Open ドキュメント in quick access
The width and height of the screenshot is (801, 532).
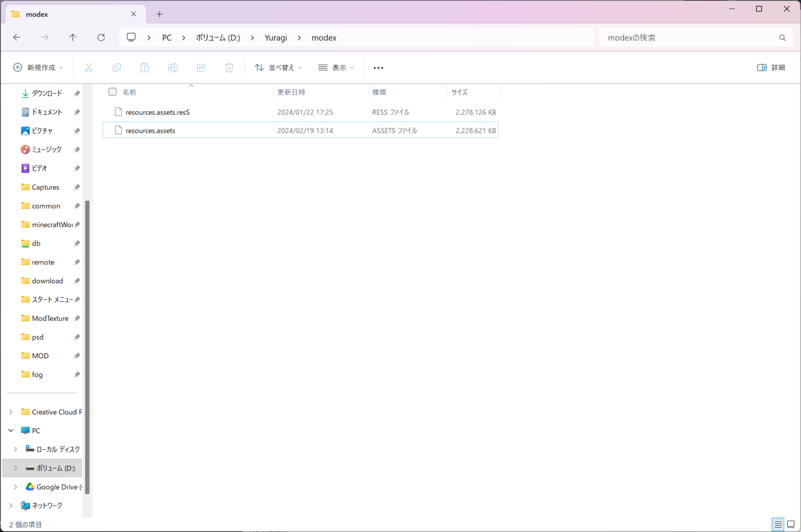(47, 112)
